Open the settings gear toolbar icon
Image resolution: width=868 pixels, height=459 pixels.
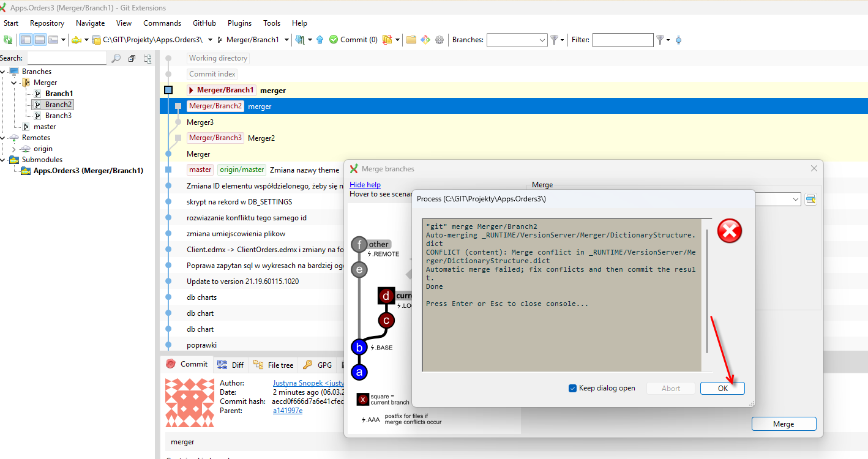coord(440,40)
